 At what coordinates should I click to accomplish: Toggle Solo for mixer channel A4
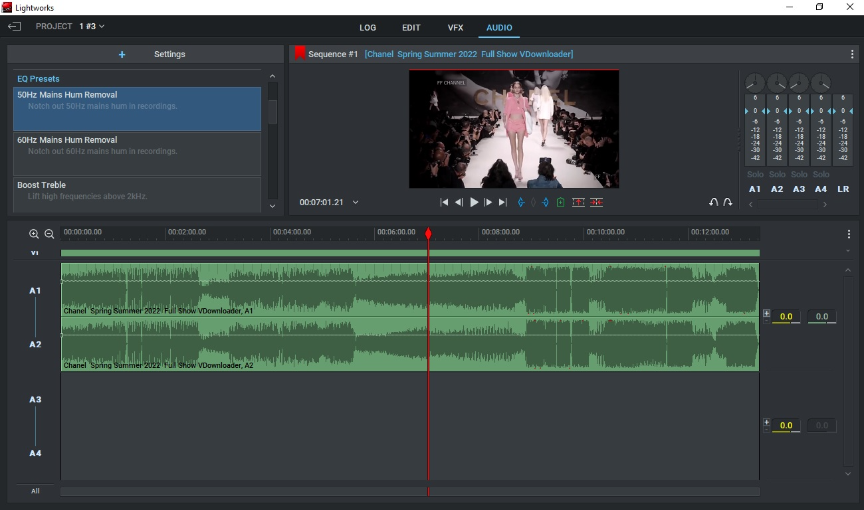point(821,174)
